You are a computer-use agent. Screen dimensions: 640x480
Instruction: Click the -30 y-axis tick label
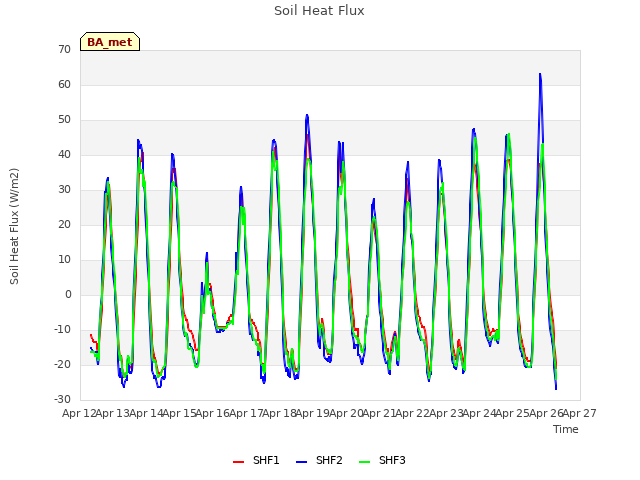62,399
